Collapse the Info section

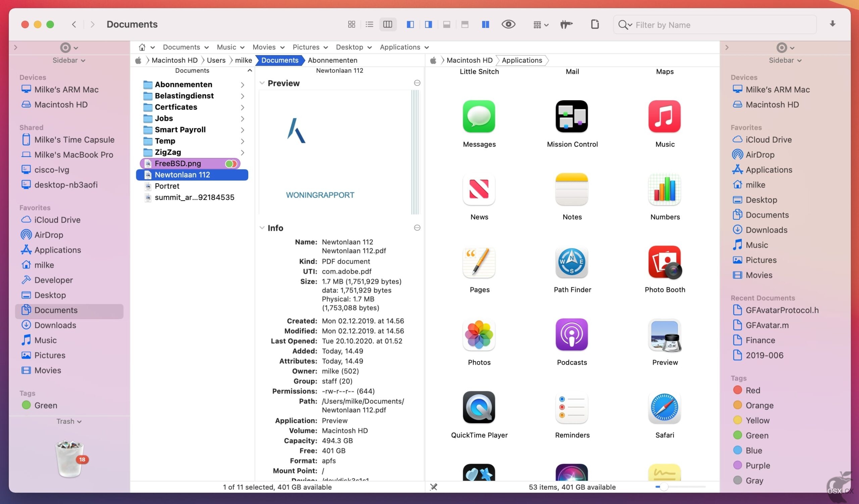tap(262, 228)
